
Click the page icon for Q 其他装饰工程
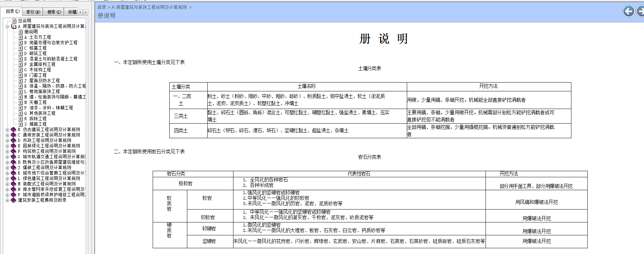pos(21,113)
